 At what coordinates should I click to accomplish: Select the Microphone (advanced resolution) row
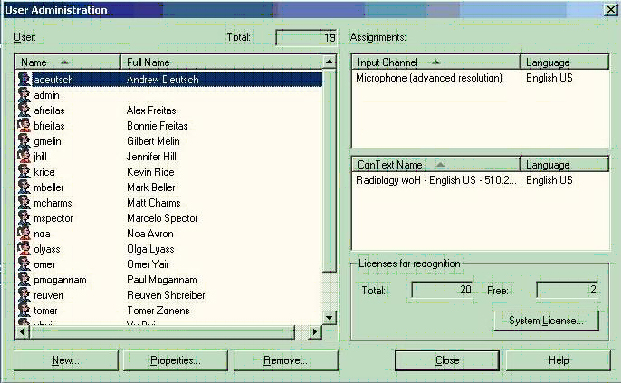(480, 78)
